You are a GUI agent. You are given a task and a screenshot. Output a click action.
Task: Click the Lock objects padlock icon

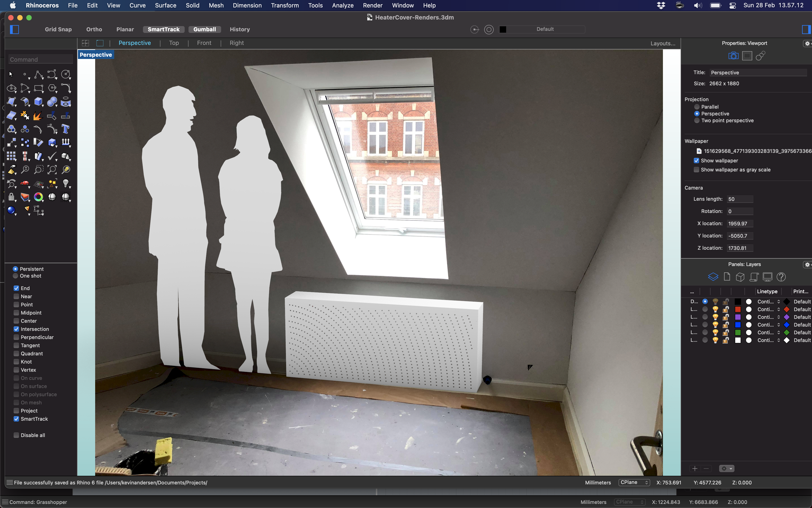[11, 197]
